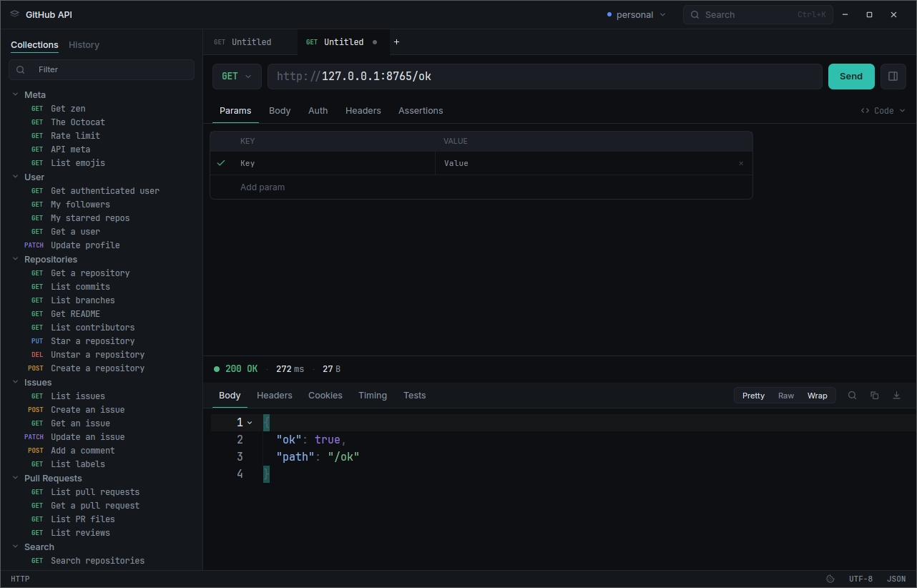Open the personal environment dropdown
This screenshot has height=588, width=917.
click(x=636, y=14)
